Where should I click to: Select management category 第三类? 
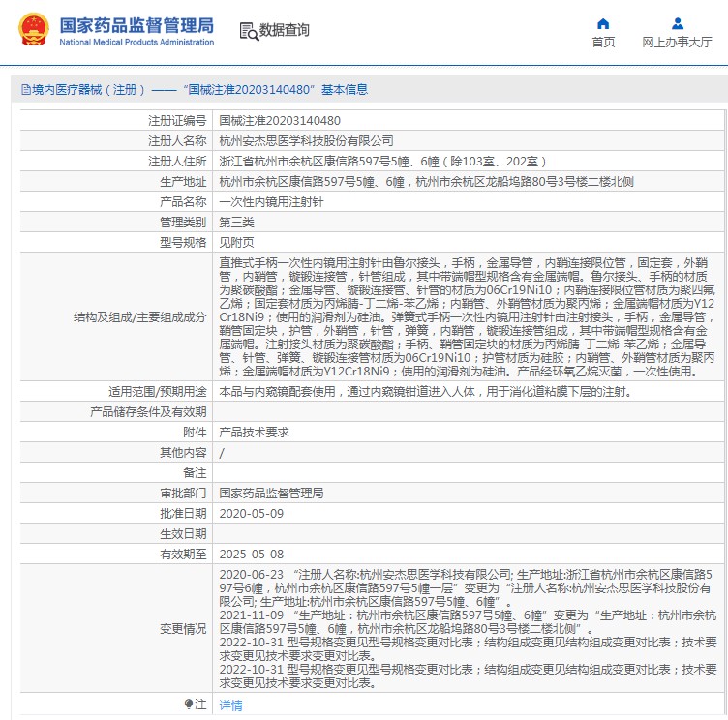point(236,223)
